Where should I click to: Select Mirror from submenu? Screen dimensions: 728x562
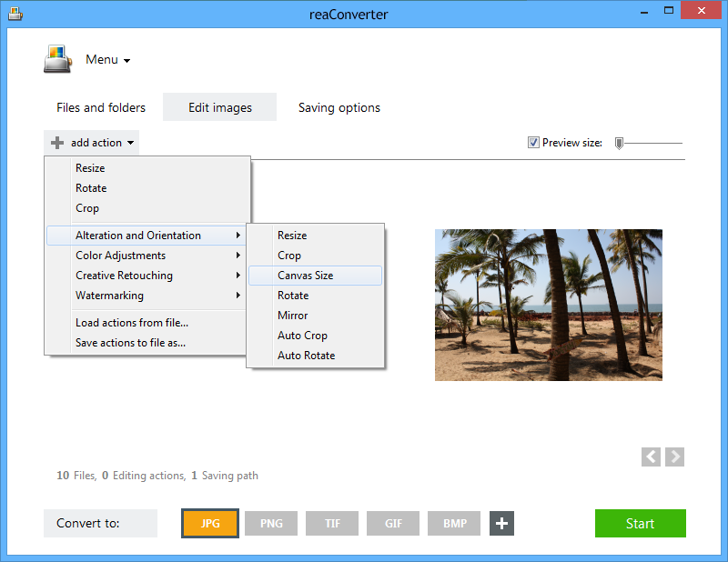coord(315,316)
